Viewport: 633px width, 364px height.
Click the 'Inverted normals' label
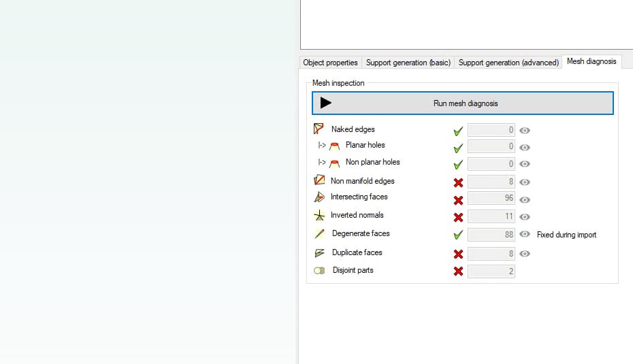[357, 215]
